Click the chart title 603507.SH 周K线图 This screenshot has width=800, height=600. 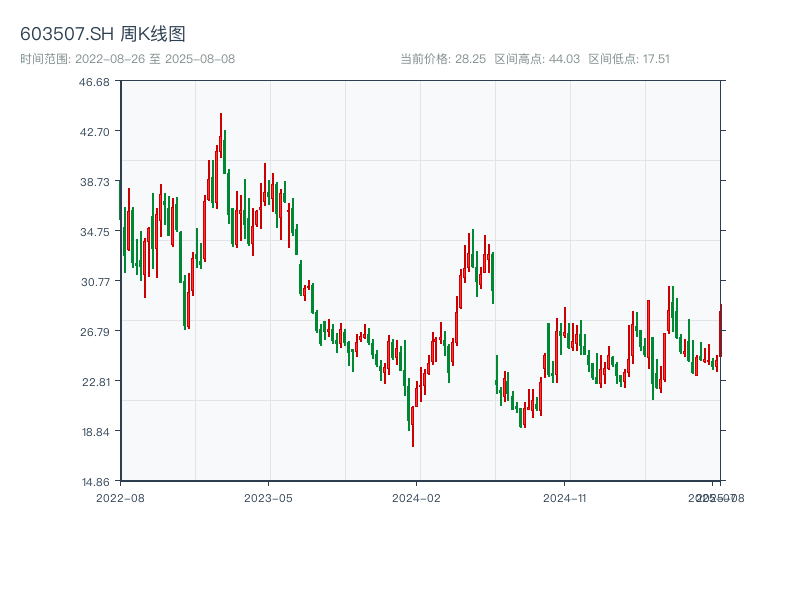[102, 35]
